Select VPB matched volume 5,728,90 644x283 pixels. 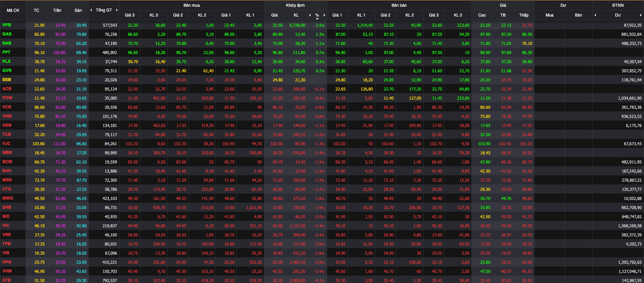click(x=297, y=25)
